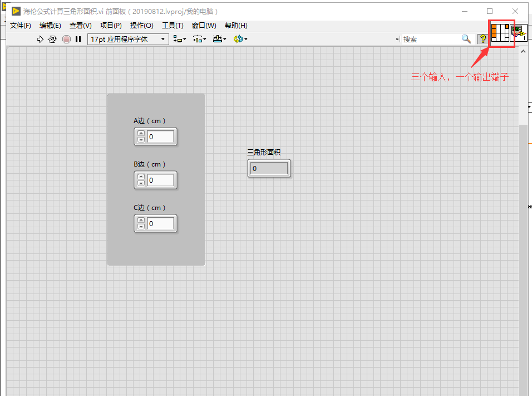The width and height of the screenshot is (532, 396).
Task: Click the connector pane terminal grid
Action: tap(500, 33)
